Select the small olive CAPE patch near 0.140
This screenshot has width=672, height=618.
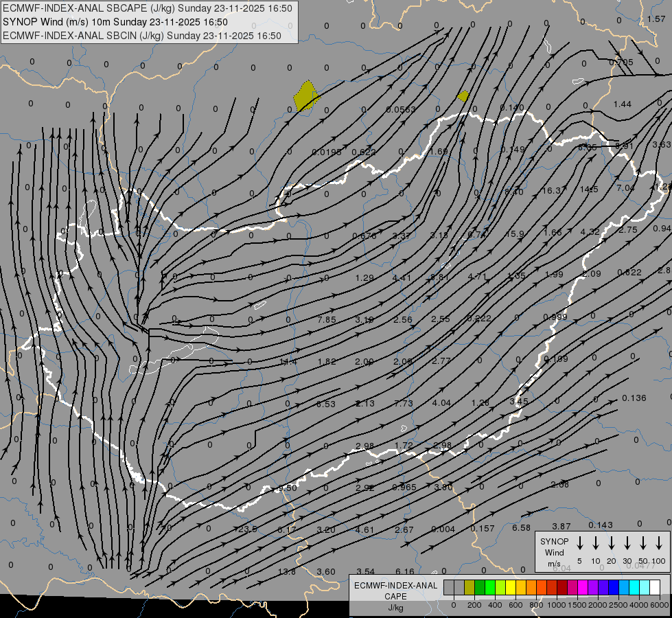coord(463,96)
